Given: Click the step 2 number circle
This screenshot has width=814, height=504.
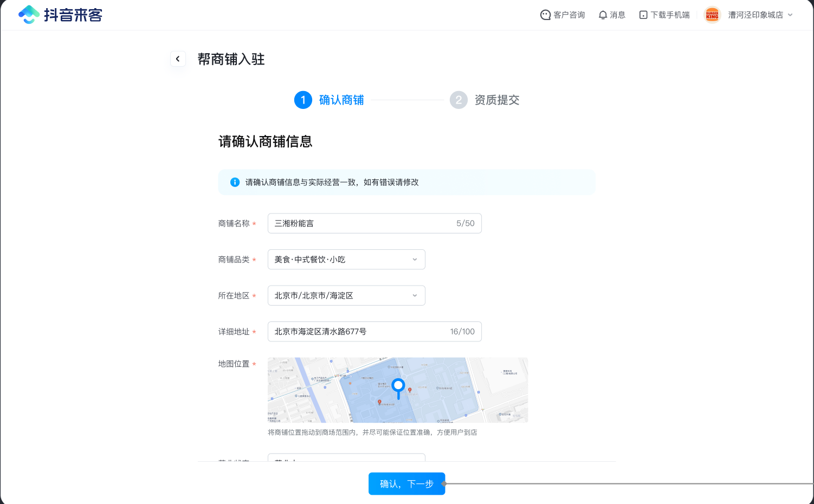Looking at the screenshot, I should tap(458, 100).
